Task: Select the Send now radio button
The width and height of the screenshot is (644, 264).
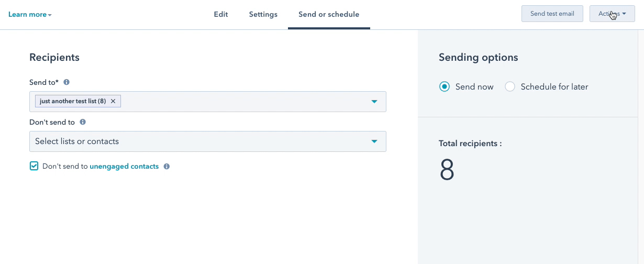Action: coord(445,87)
